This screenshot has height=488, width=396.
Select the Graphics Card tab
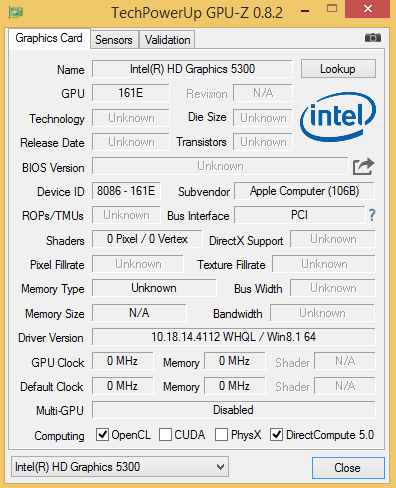pyautogui.click(x=49, y=39)
